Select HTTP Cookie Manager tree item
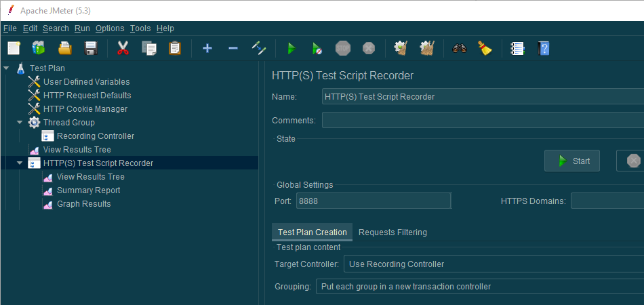The width and height of the screenshot is (644, 305). tap(85, 108)
